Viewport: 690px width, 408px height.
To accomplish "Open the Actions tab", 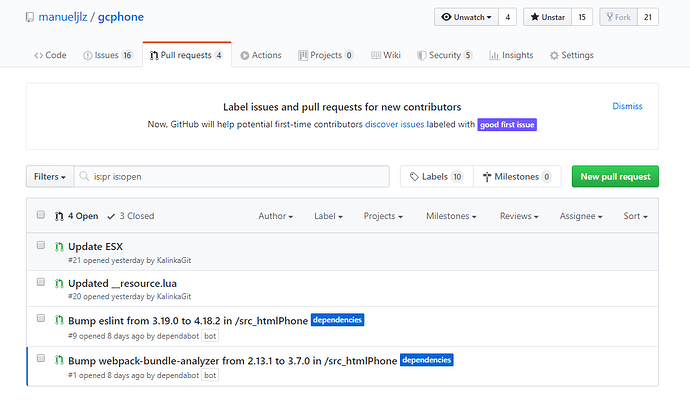I will [x=261, y=55].
